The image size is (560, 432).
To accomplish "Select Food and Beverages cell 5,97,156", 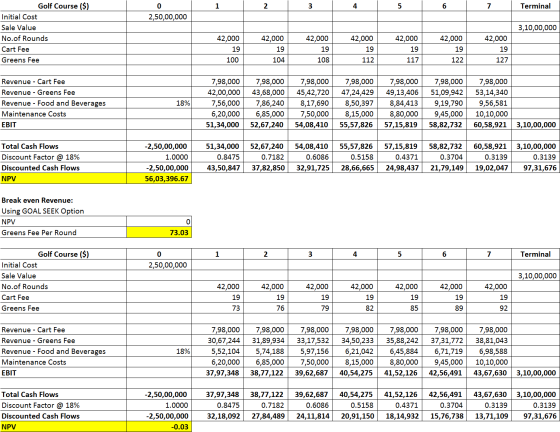I will [x=310, y=351].
